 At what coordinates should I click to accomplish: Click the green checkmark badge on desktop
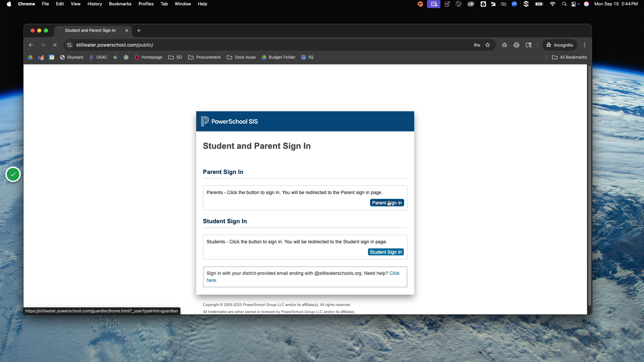[13, 174]
